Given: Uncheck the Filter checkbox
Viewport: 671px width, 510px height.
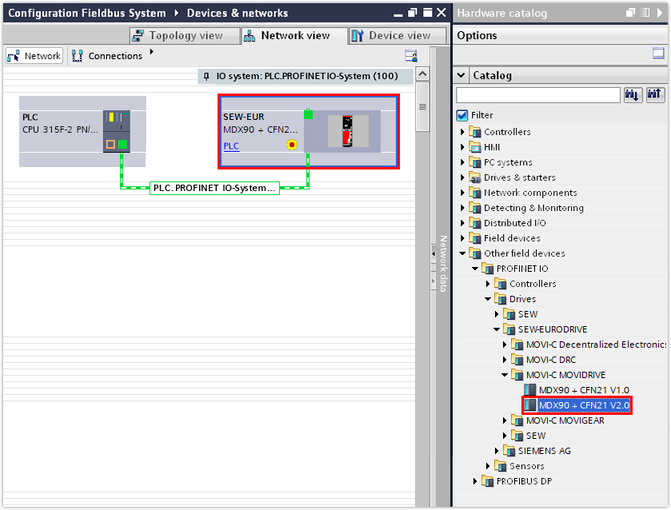Looking at the screenshot, I should (x=462, y=115).
